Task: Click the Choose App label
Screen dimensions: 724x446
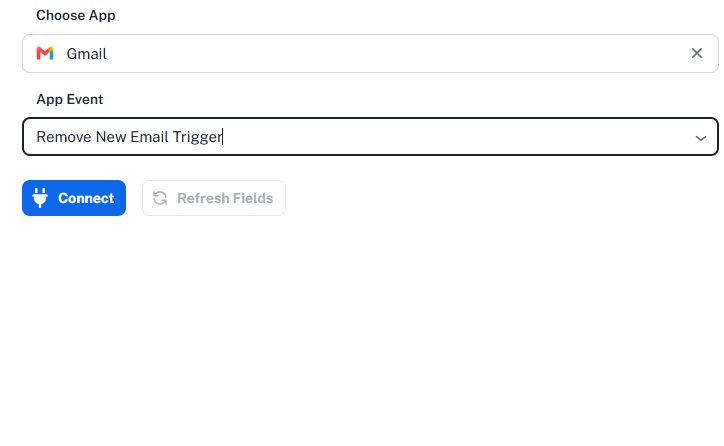Action: coord(76,15)
